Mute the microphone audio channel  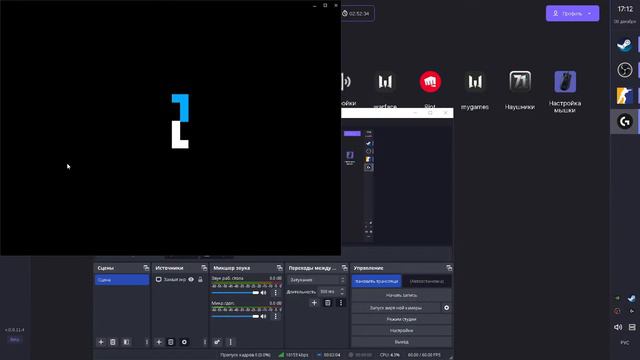264,316
